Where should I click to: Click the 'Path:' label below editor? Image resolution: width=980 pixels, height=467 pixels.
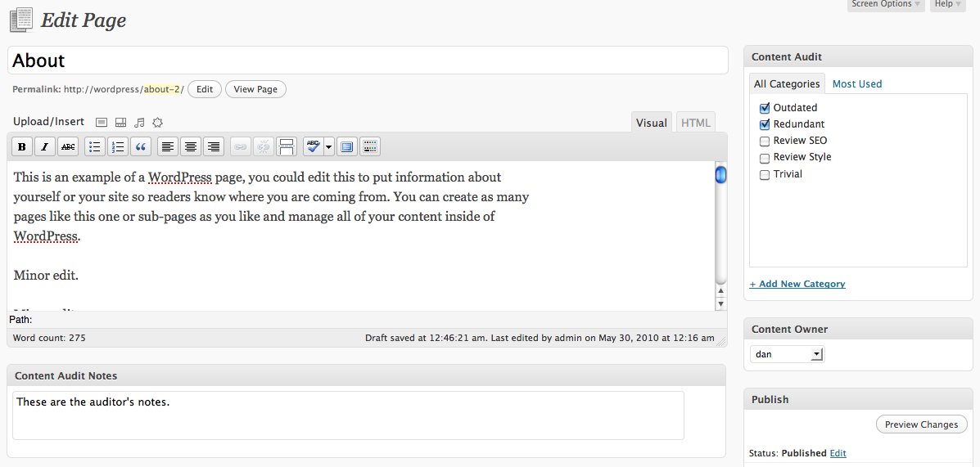click(x=20, y=320)
